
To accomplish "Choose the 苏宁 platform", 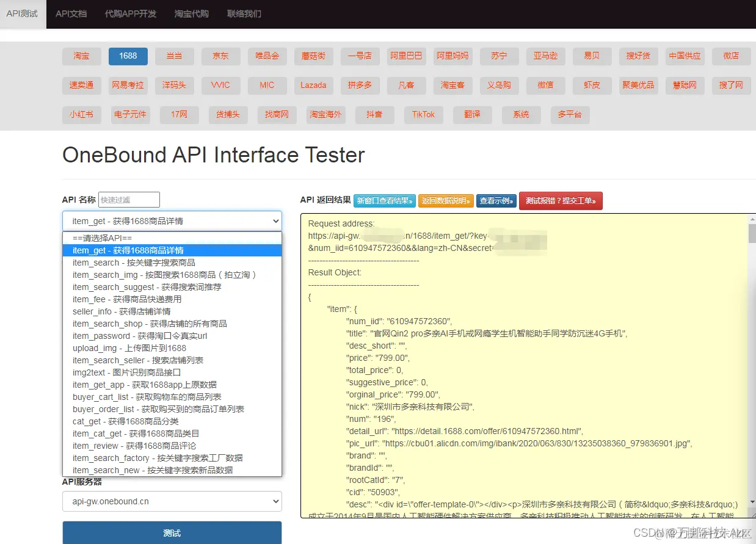I will [x=500, y=56].
